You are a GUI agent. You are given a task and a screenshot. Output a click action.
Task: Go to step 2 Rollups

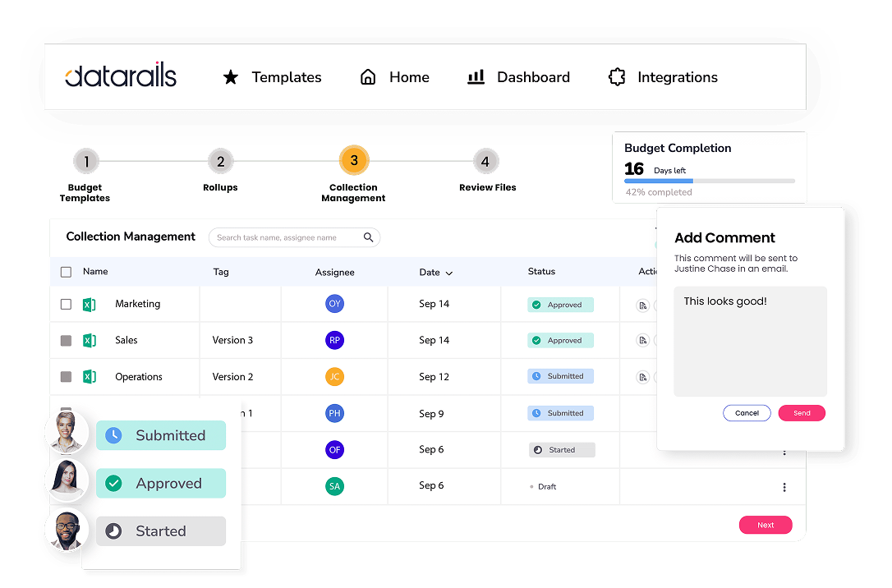220,162
